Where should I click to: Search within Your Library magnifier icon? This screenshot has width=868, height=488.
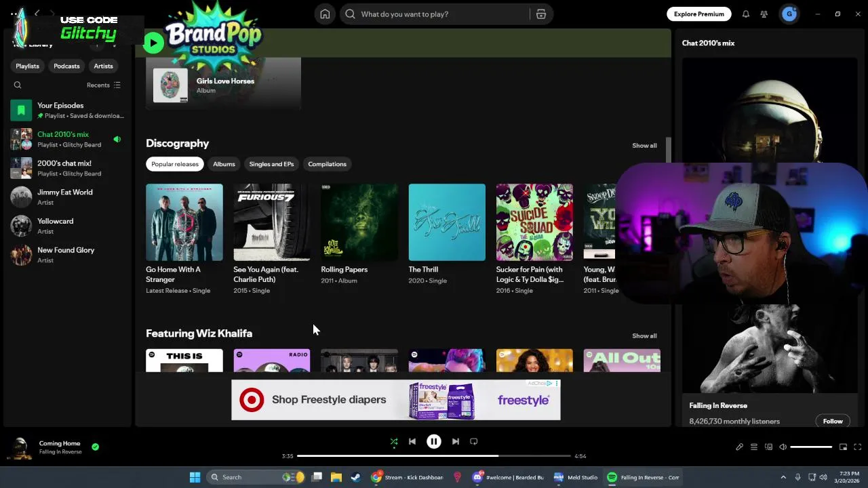(x=18, y=85)
